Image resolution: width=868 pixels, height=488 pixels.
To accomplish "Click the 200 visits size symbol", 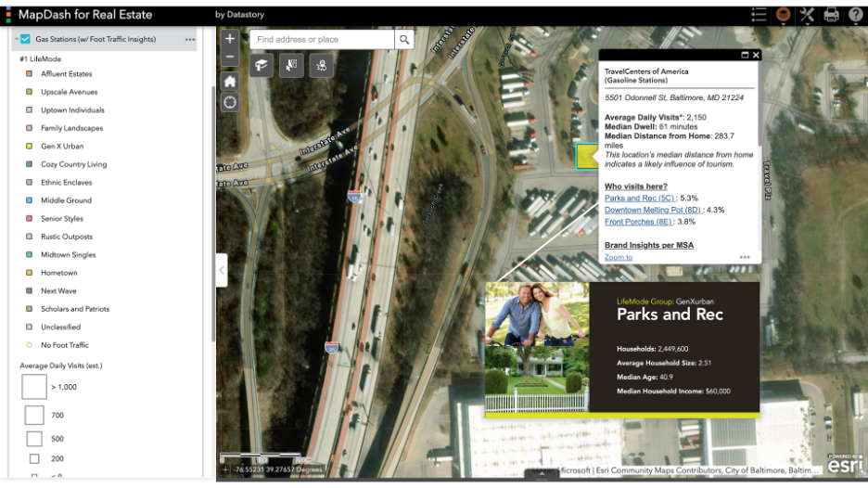I will click(34, 458).
